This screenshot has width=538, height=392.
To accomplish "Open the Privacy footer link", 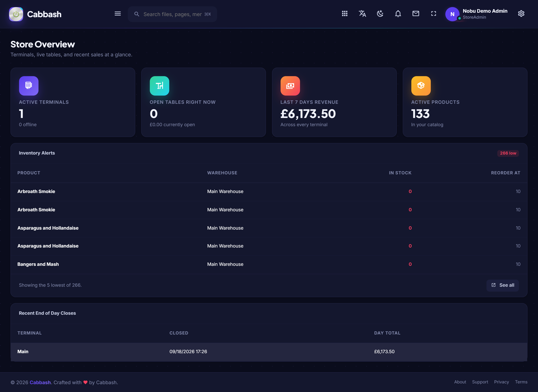I will [x=501, y=382].
